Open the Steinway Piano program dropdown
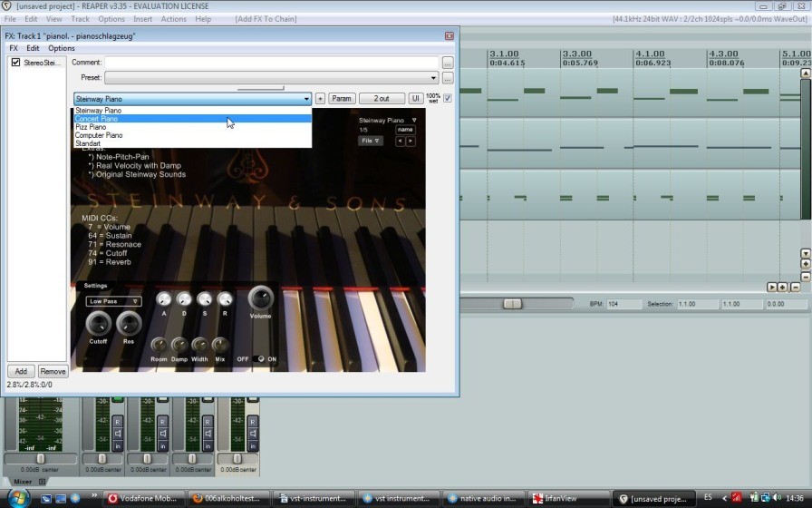Screen dimensions: 812x508 point(192,99)
